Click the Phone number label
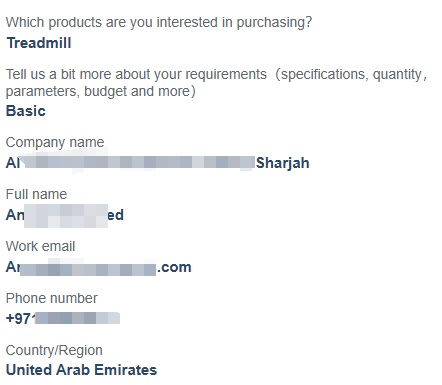This screenshot has height=385, width=442. (52, 298)
